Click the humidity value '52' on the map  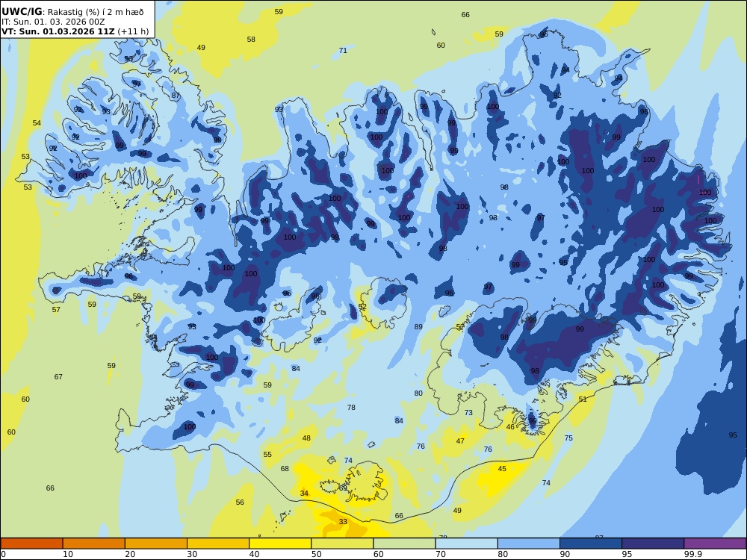click(x=362, y=307)
